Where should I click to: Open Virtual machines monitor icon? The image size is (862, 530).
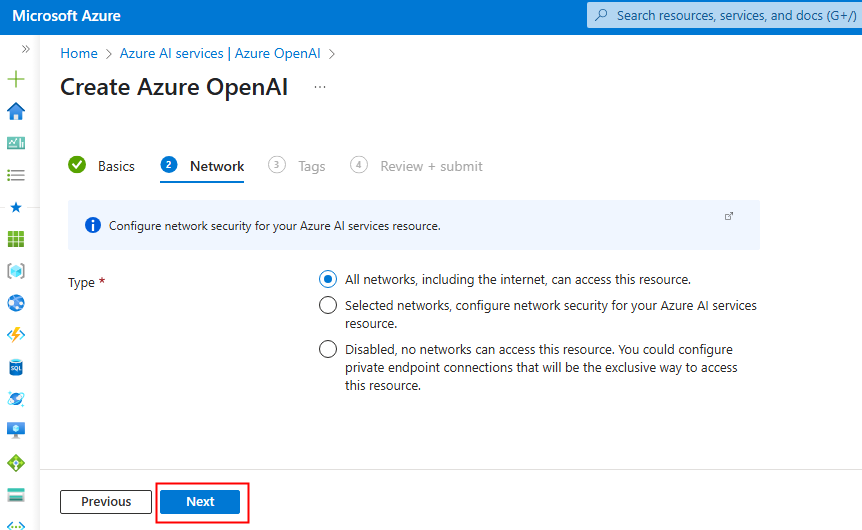coord(16,430)
